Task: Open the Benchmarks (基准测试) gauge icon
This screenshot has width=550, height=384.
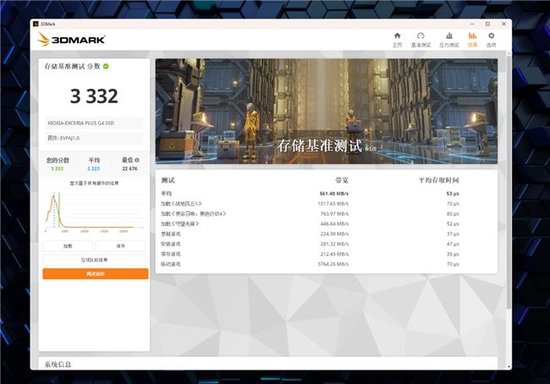Action: pos(421,40)
